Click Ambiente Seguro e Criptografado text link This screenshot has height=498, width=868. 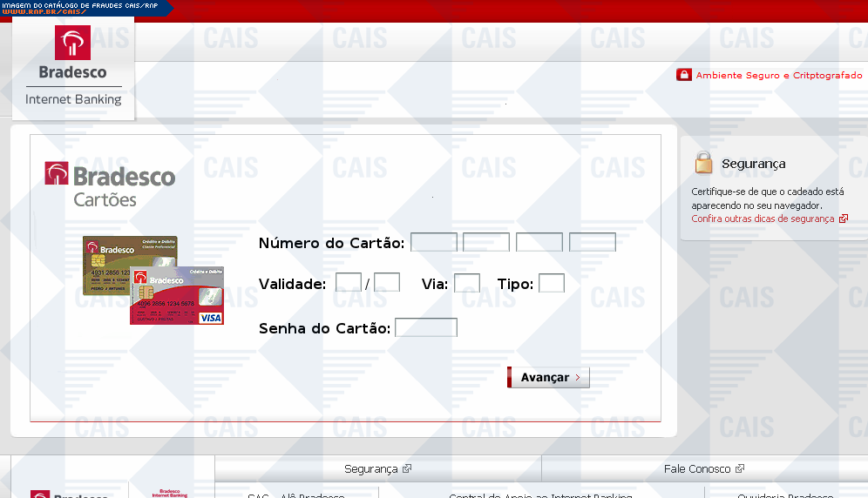click(x=778, y=76)
